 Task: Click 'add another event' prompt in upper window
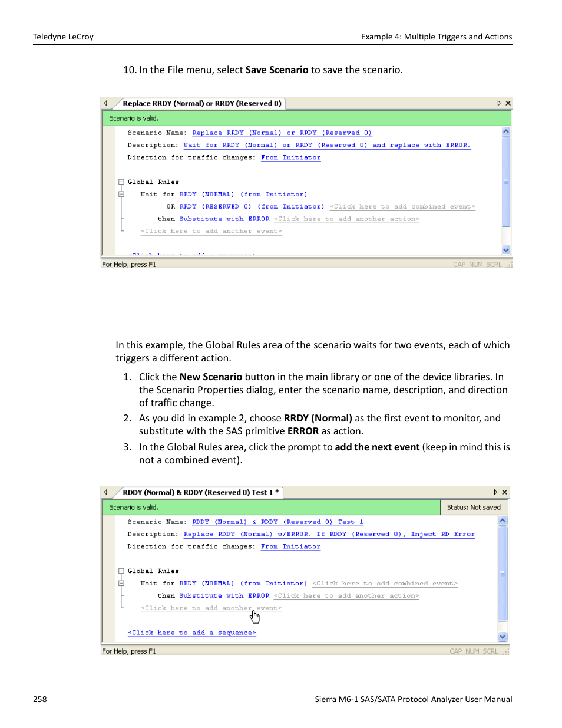[x=211, y=232]
